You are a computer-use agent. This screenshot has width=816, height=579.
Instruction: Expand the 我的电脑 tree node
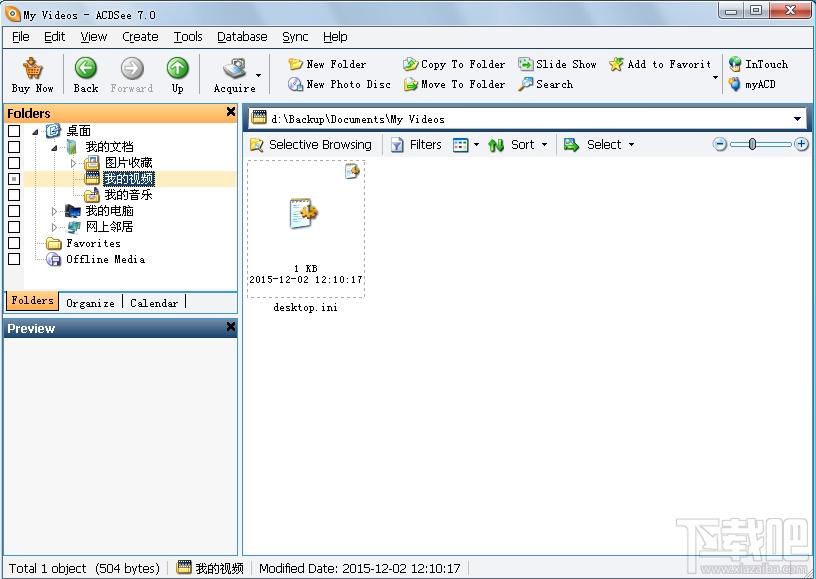54,211
